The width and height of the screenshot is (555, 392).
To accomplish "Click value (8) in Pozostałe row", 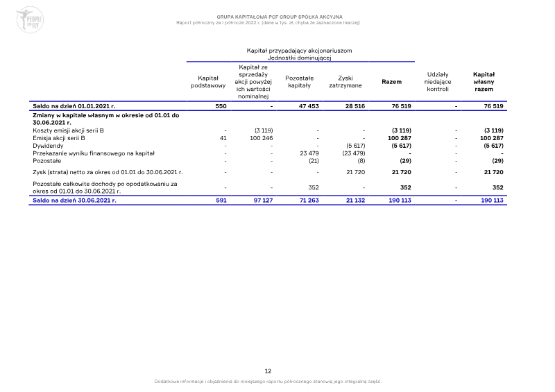I will click(361, 161).
